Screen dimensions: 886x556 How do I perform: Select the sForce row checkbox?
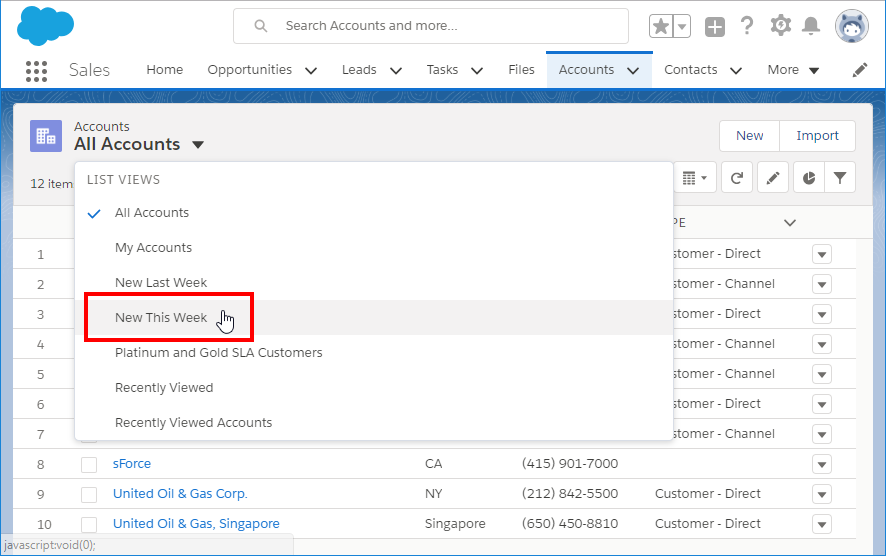pos(89,464)
